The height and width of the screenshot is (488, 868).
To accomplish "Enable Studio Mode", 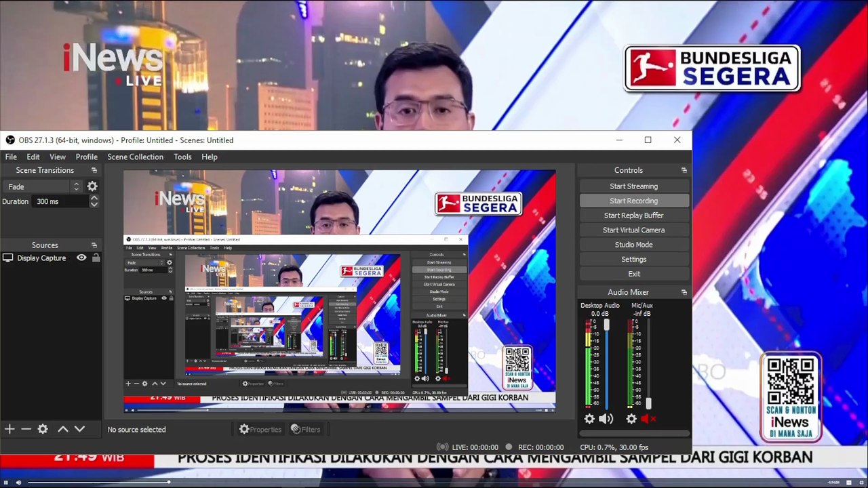I will coord(633,245).
